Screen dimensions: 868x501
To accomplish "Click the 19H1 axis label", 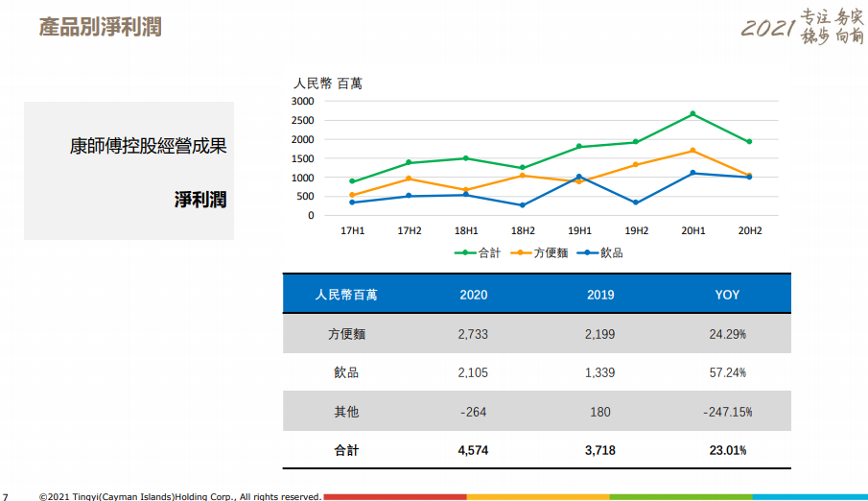I will pyautogui.click(x=579, y=230).
